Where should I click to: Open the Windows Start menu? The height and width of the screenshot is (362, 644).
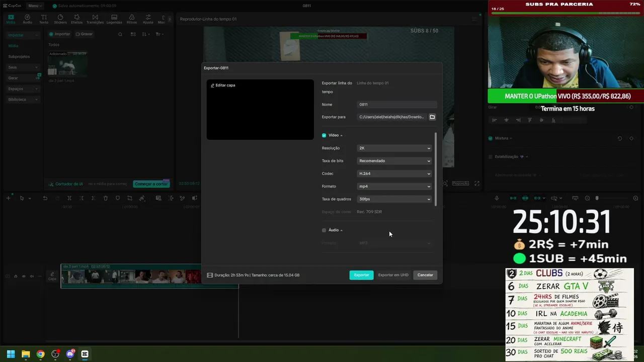point(11,354)
